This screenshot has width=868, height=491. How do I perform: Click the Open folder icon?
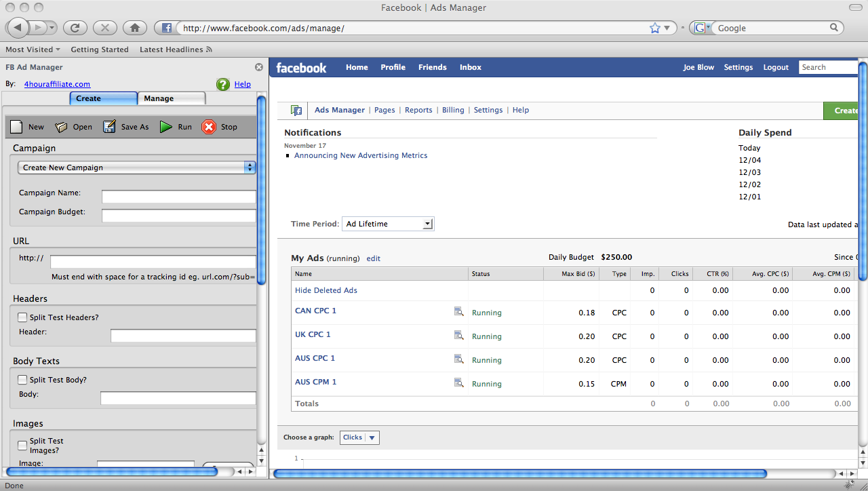[62, 127]
